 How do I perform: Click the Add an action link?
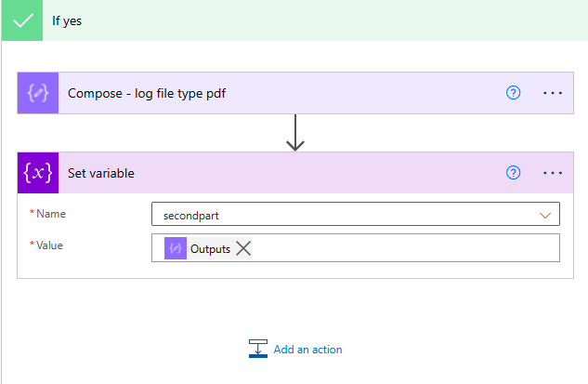point(307,350)
